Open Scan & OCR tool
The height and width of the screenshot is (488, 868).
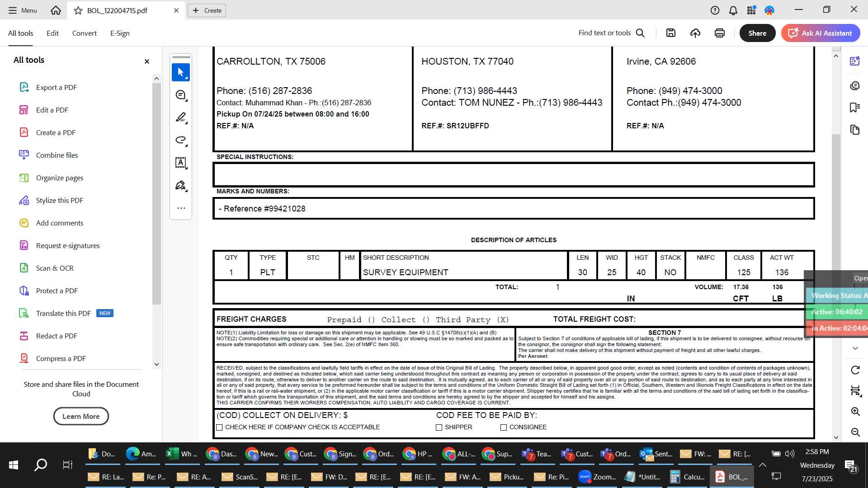tap(55, 268)
